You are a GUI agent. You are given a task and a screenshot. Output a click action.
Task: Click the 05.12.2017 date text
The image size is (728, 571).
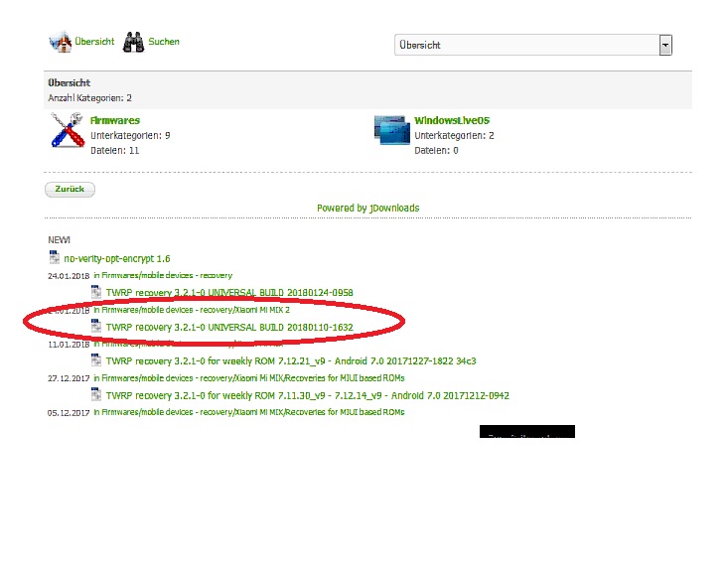[x=69, y=413]
